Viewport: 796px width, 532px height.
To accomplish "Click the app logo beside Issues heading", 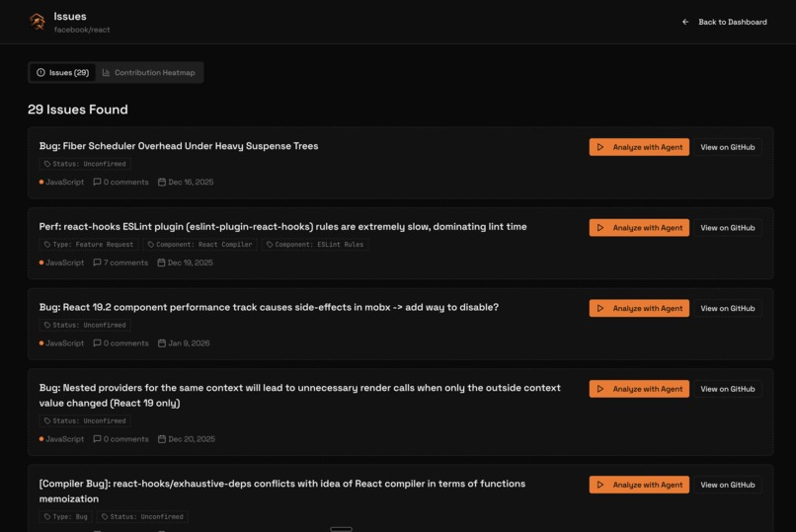I will point(38,22).
